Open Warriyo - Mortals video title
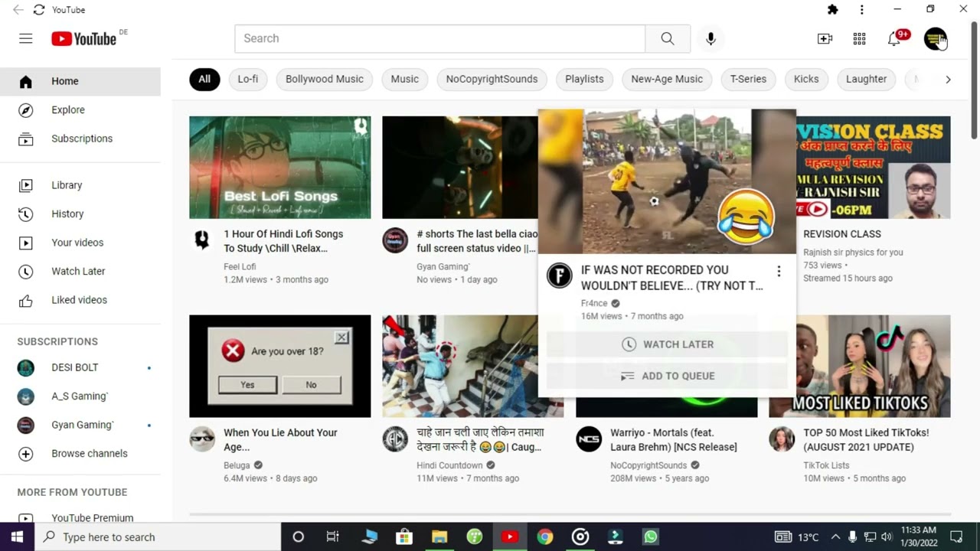Screen dimensions: 980x551 [674, 440]
